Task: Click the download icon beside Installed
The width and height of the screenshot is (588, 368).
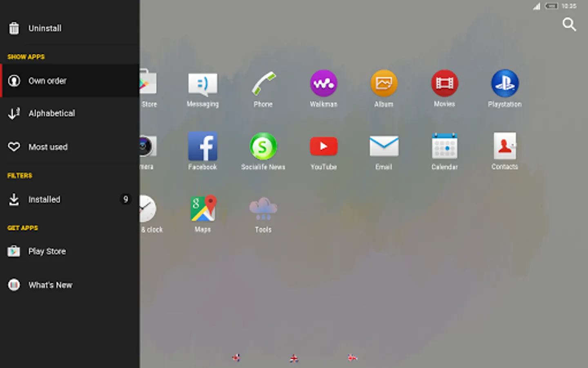Action: click(14, 199)
